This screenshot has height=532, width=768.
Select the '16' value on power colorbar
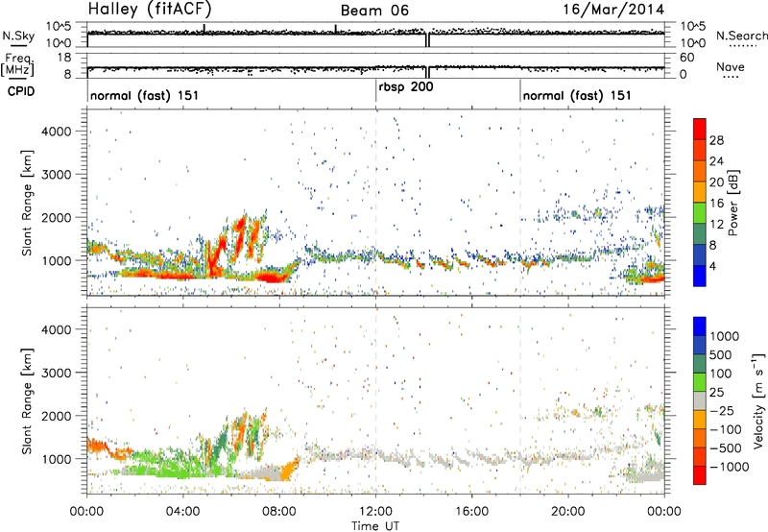tap(716, 204)
